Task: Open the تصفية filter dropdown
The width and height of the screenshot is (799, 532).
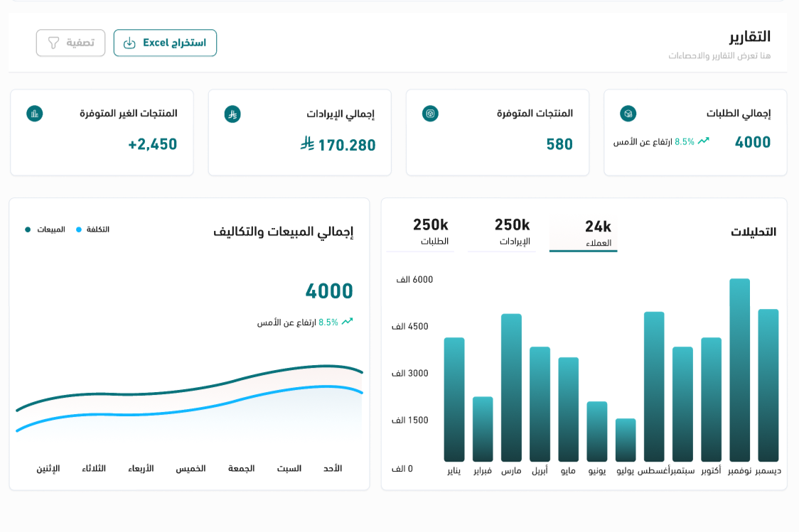Action: pos(70,43)
